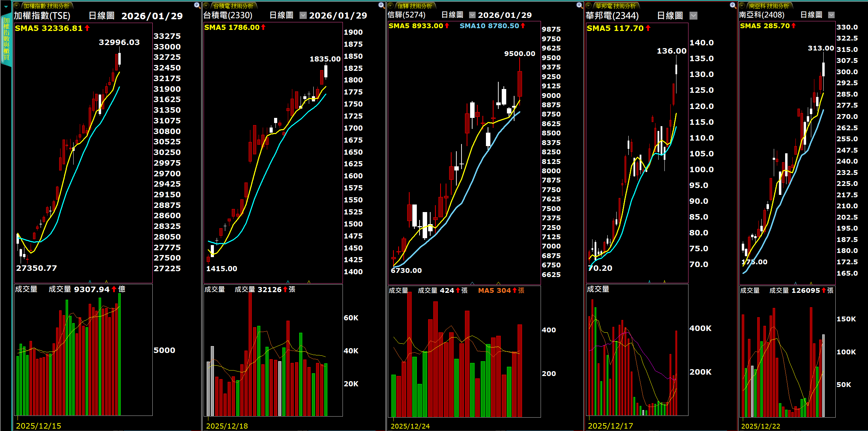Expand 日線圖 period dropdown for 信驊(5274)
Viewport: 868px width, 431px height.
click(x=472, y=15)
